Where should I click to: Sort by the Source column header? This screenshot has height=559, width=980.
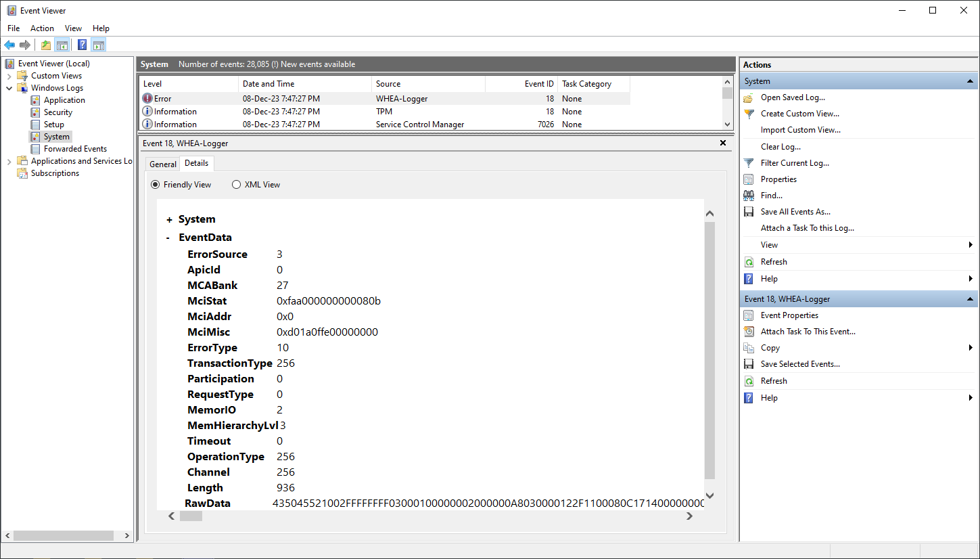pos(429,84)
